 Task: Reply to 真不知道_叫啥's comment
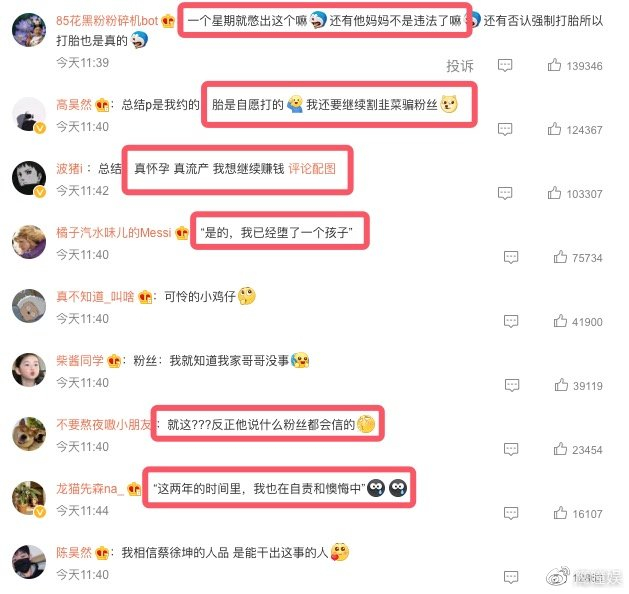(511, 321)
